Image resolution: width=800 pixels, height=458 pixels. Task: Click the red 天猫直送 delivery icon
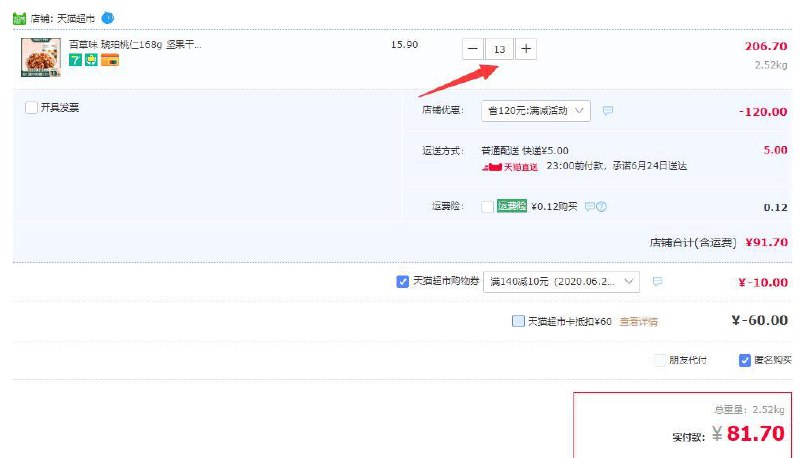[x=510, y=167]
